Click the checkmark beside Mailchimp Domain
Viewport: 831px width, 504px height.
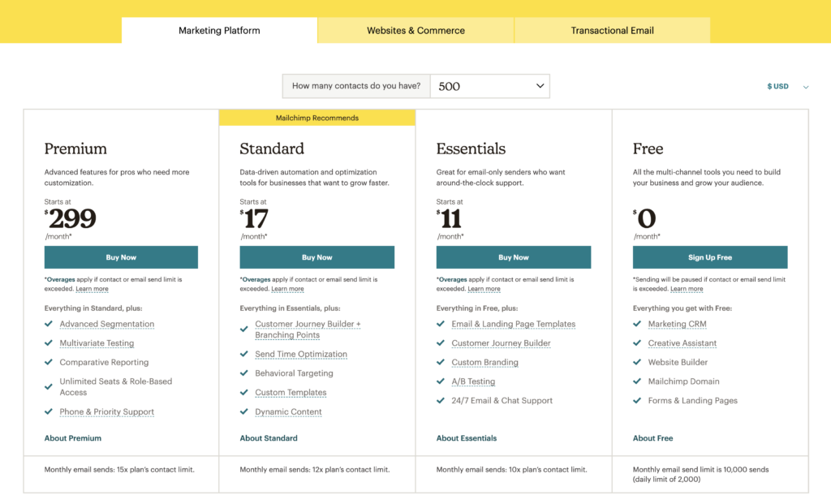click(x=637, y=381)
